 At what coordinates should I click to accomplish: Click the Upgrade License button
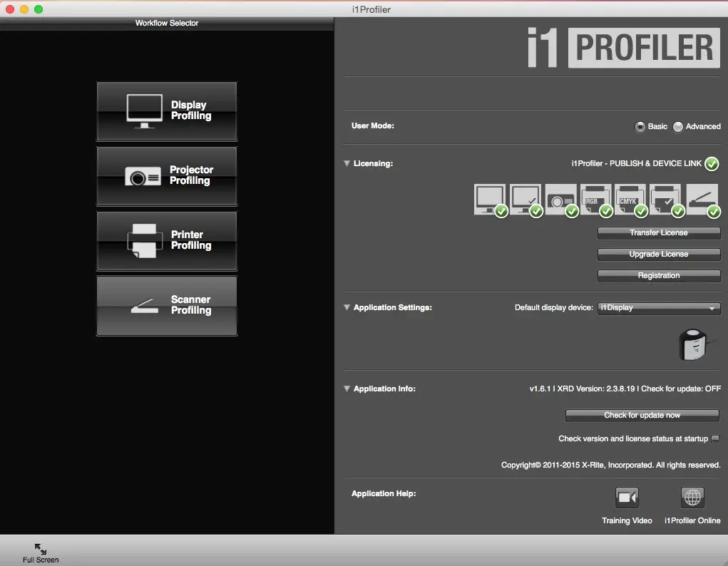pos(659,254)
